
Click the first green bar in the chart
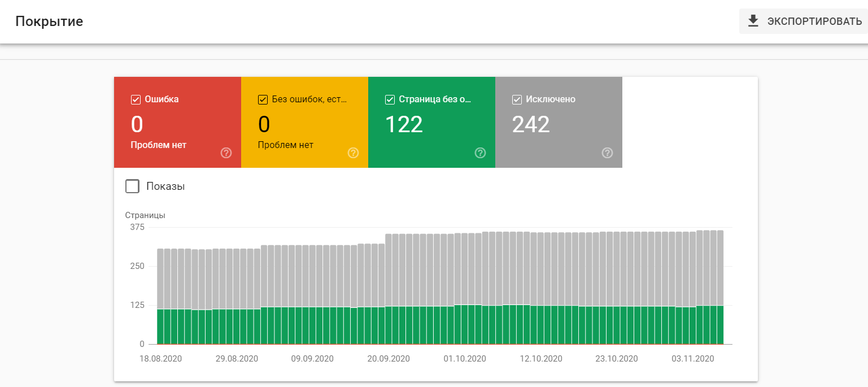pyautogui.click(x=160, y=327)
